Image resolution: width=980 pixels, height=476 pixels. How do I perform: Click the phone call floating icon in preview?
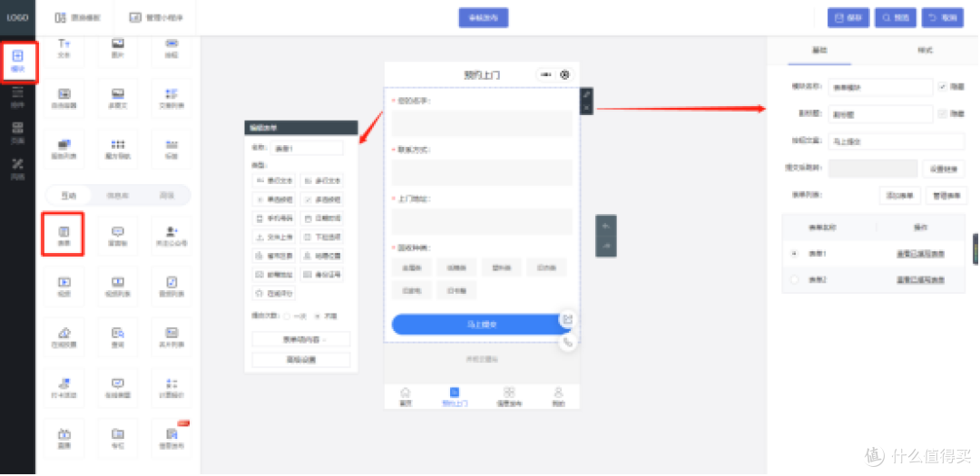pyautogui.click(x=567, y=343)
